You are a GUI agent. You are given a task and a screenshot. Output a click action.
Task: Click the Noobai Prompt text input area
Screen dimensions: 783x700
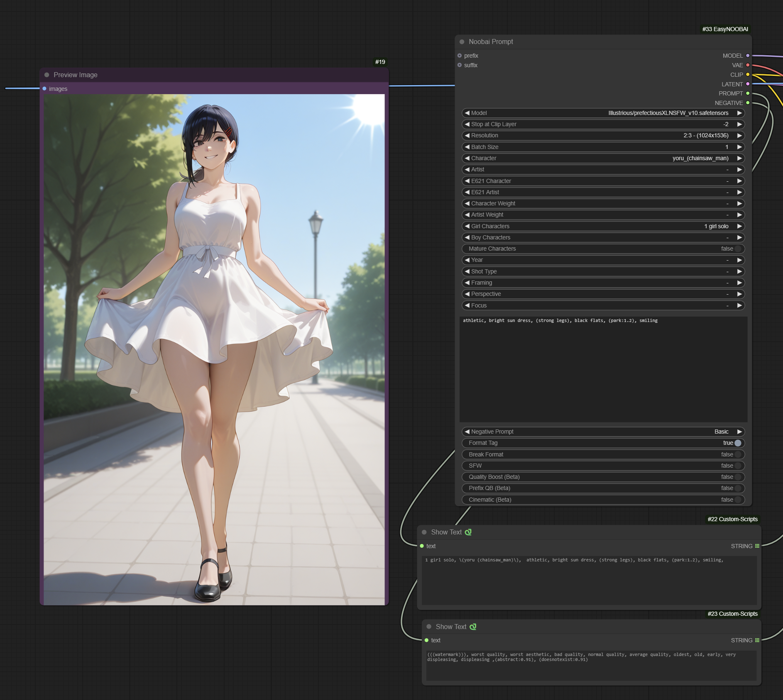tap(603, 369)
